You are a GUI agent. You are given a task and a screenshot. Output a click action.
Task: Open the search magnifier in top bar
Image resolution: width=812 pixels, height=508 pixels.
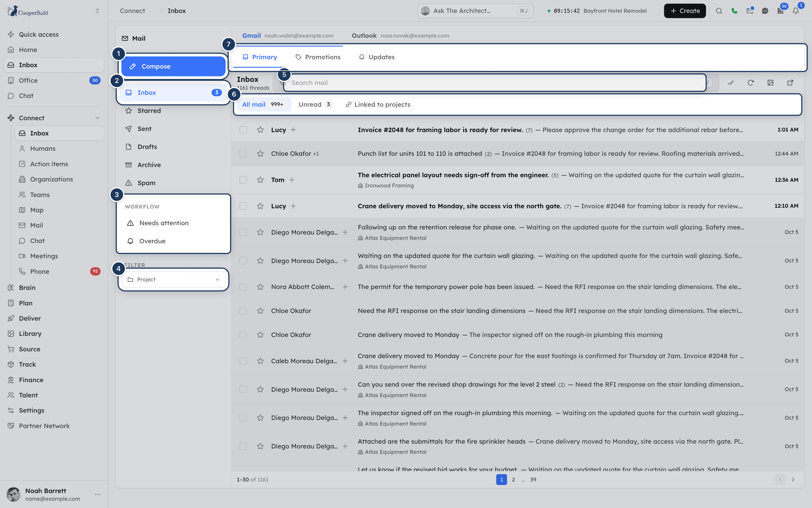tap(719, 11)
